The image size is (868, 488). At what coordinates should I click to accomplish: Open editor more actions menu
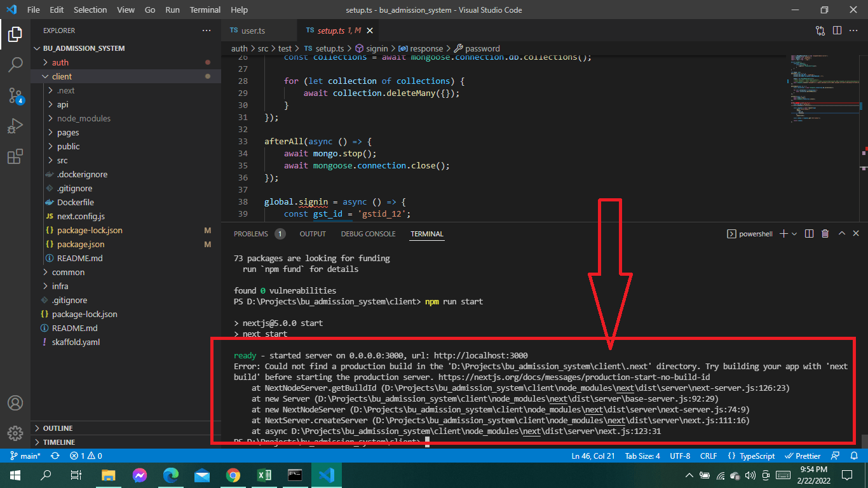click(853, 30)
